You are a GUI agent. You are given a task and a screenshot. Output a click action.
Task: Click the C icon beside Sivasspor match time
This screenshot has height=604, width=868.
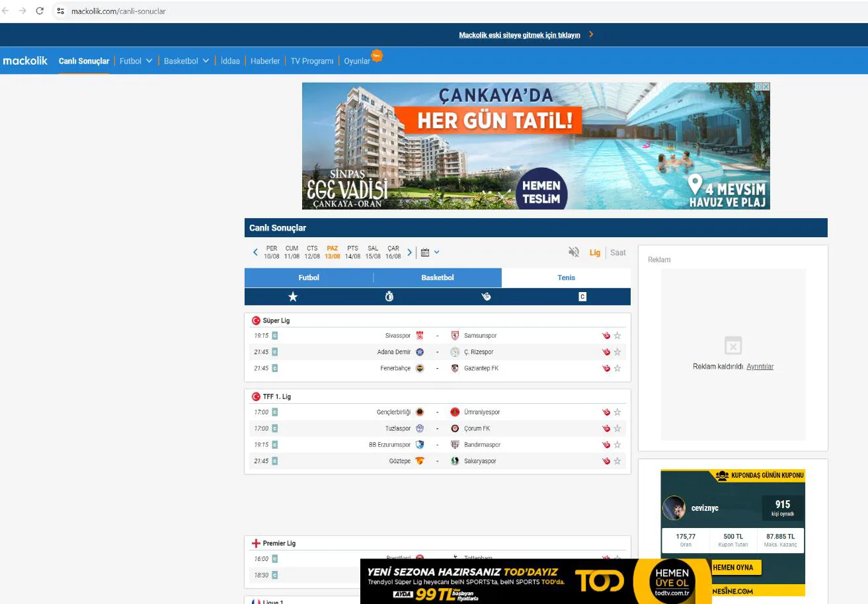(x=275, y=336)
